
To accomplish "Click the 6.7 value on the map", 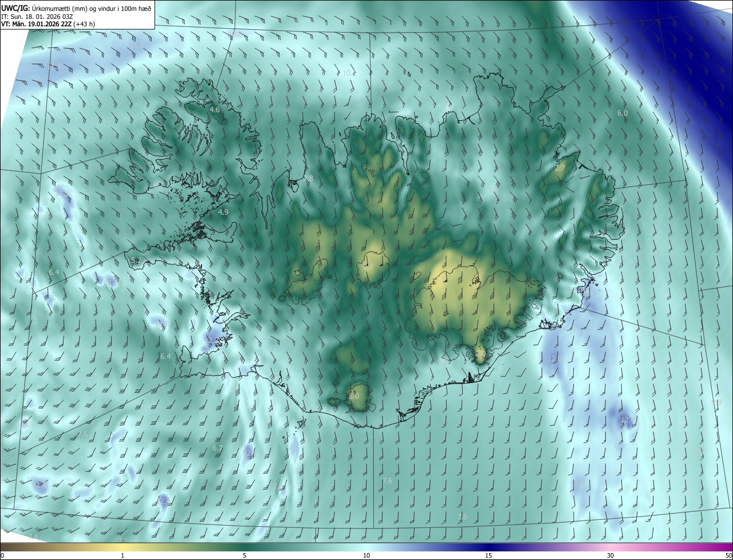I will click(x=217, y=448).
